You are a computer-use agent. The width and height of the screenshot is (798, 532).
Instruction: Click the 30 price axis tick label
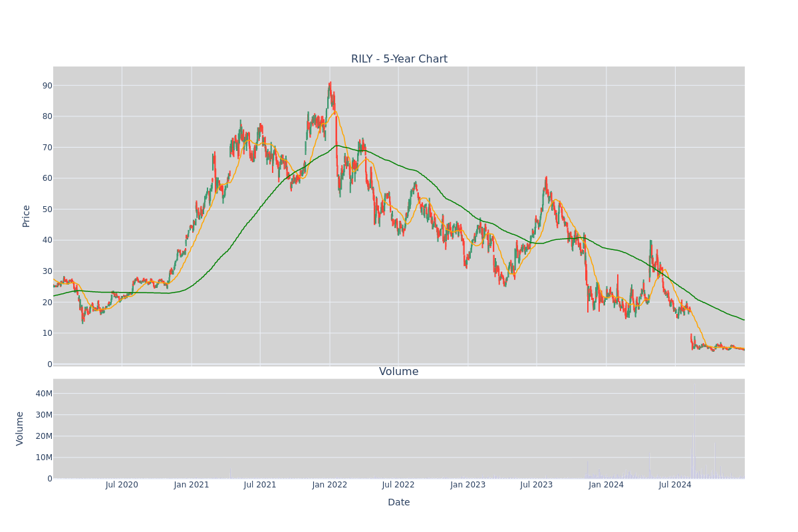pyautogui.click(x=48, y=271)
